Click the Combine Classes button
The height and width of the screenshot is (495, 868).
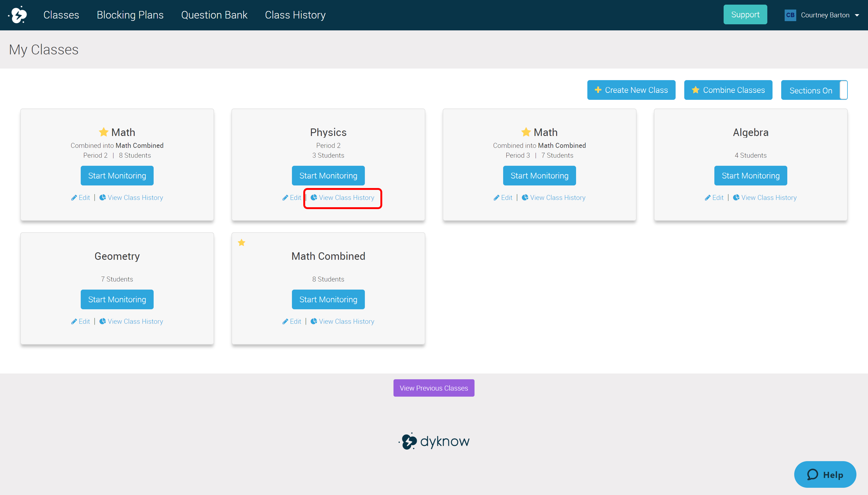(728, 90)
